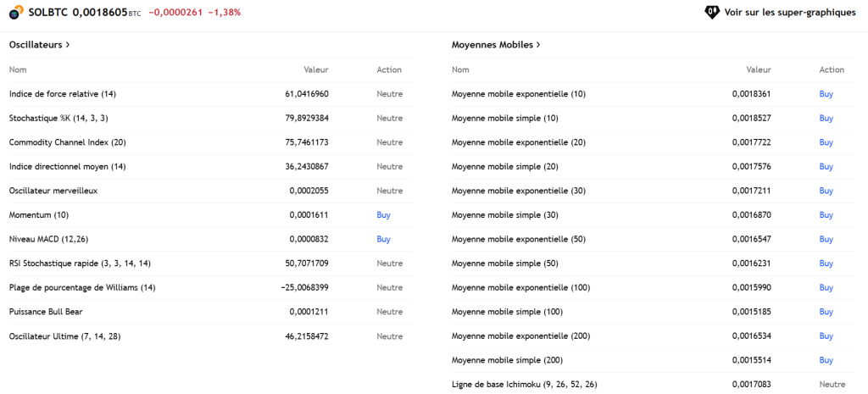Click the Action column header under Moyennes Mobiles
The width and height of the screenshot is (868, 394).
(832, 69)
